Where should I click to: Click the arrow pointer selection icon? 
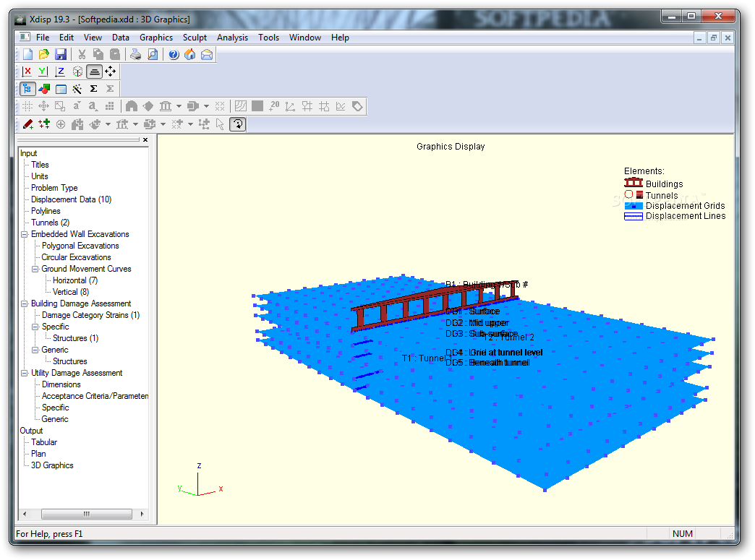220,124
